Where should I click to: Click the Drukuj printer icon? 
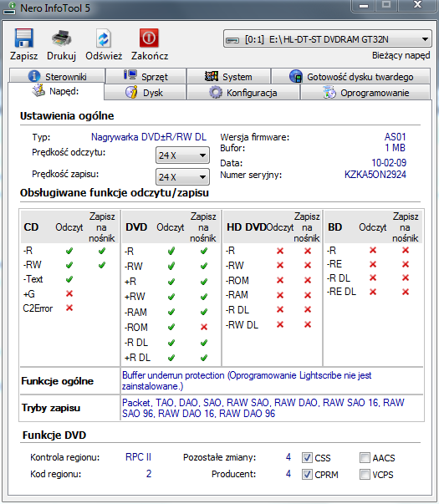[x=61, y=38]
